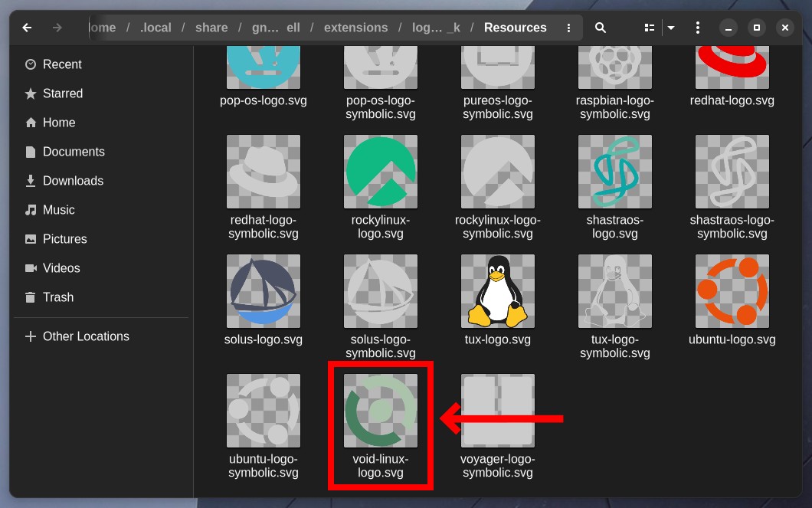This screenshot has height=508, width=812.
Task: Navigate to log... _k path segment
Action: tap(436, 28)
